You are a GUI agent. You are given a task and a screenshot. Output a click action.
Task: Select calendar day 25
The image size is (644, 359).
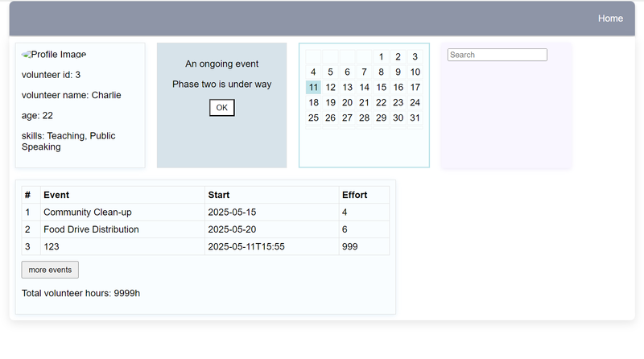pos(313,118)
